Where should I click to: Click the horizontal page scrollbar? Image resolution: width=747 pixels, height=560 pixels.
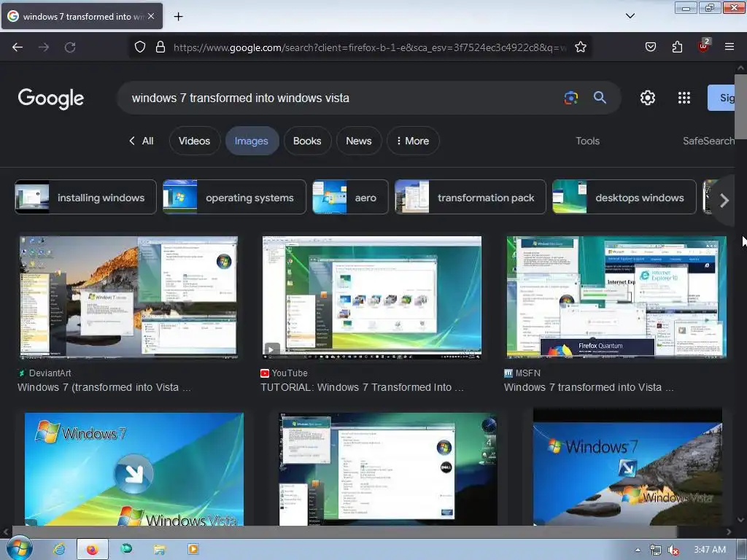344,532
